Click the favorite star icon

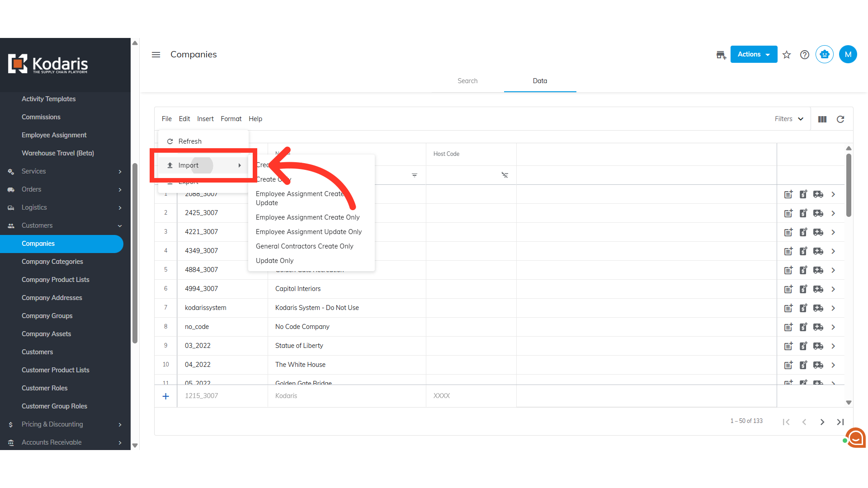787,55
